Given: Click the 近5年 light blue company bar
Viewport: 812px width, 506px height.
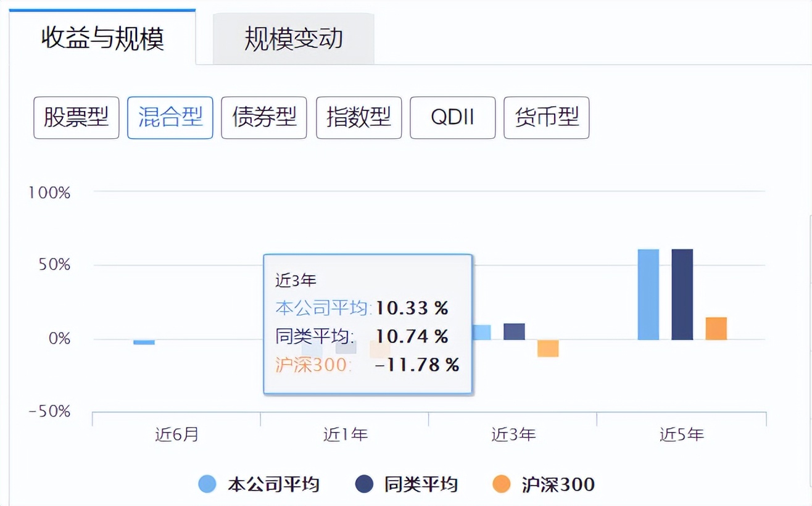Looking at the screenshot, I should [648, 294].
